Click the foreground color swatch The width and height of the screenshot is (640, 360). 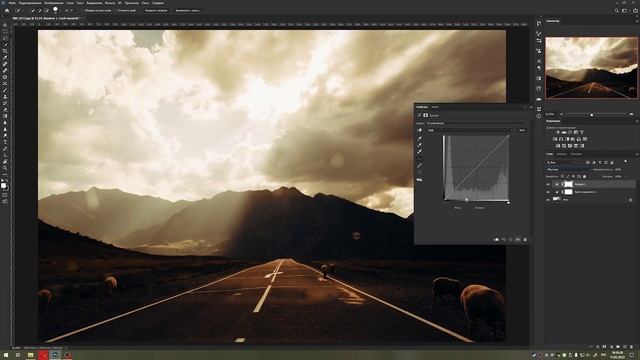click(4, 186)
